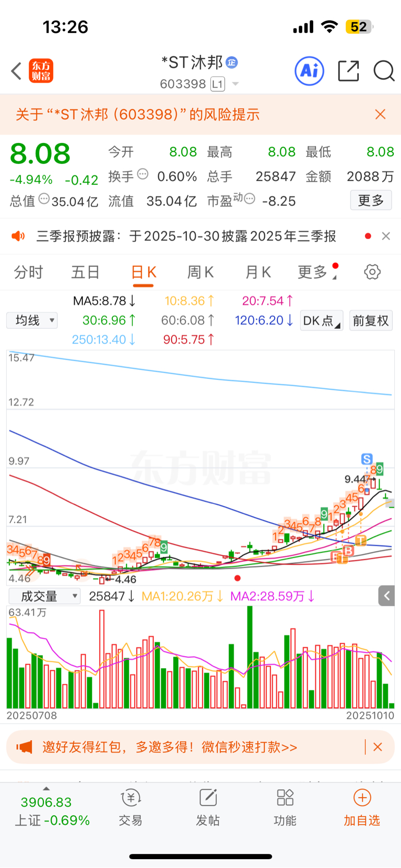The width and height of the screenshot is (401, 868).
Task: Tap info icon next to 总值
Action: [x=44, y=199]
